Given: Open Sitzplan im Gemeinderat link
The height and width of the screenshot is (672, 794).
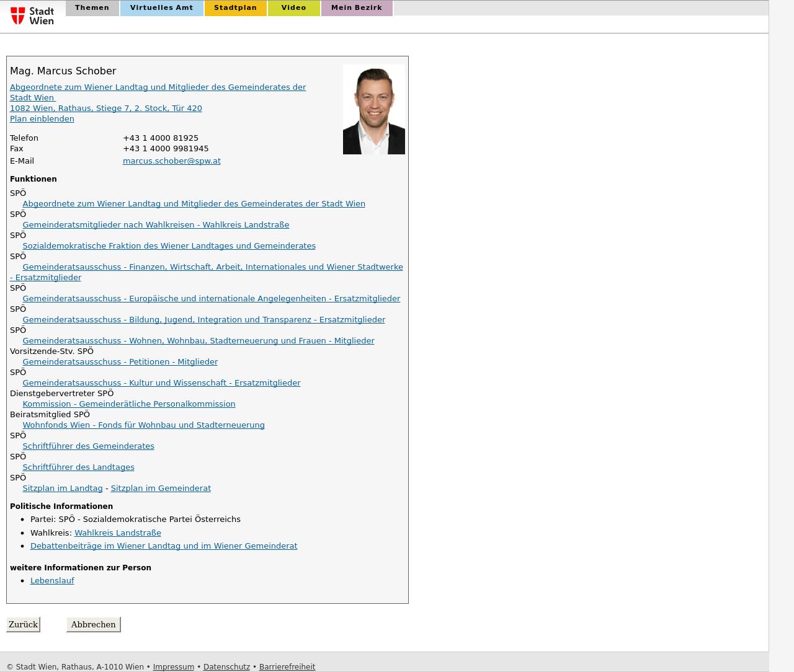Looking at the screenshot, I should pyautogui.click(x=161, y=488).
